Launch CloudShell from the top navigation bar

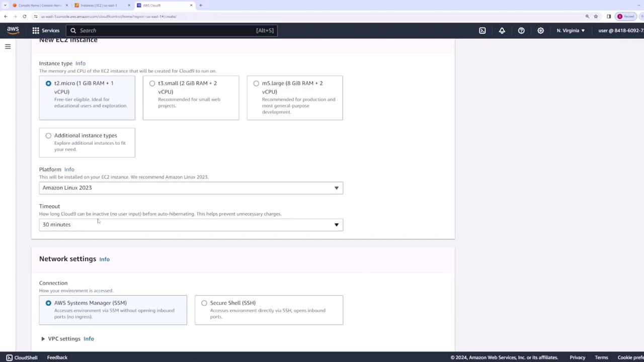pyautogui.click(x=482, y=31)
